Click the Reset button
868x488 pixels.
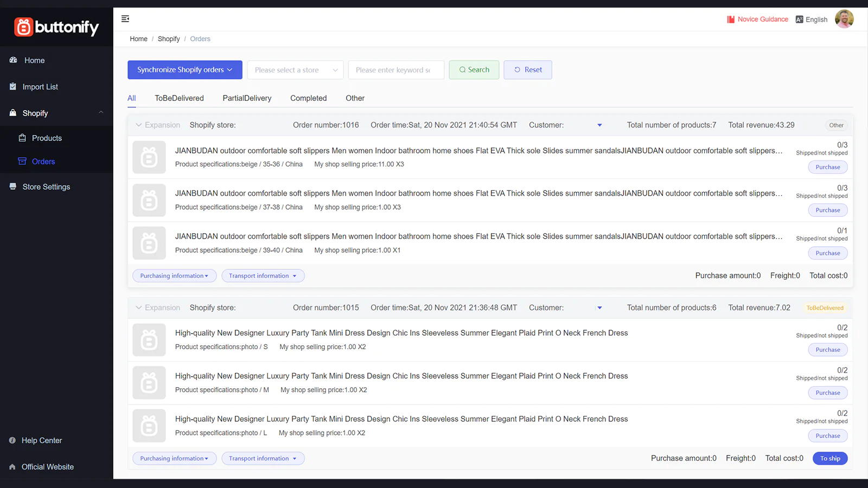click(528, 70)
